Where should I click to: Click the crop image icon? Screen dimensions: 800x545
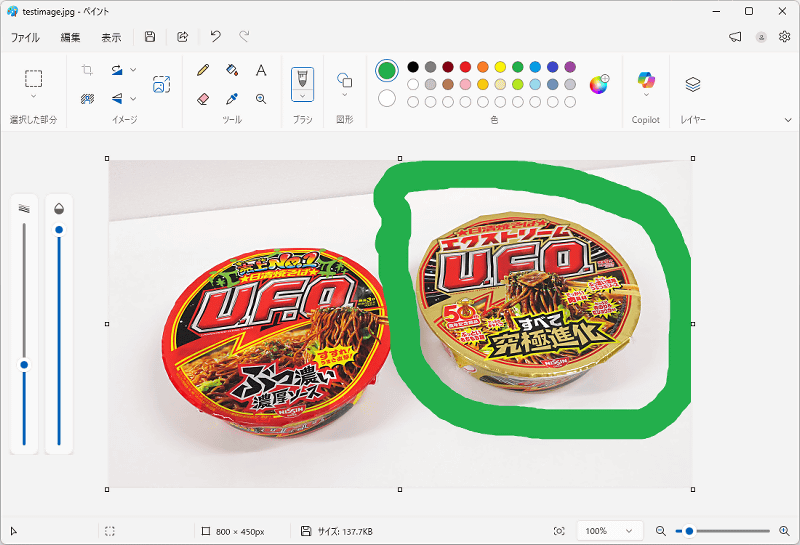pos(87,70)
